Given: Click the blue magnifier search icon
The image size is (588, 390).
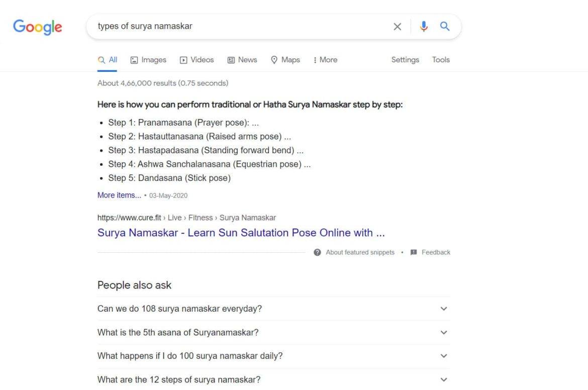Looking at the screenshot, I should 445,26.
